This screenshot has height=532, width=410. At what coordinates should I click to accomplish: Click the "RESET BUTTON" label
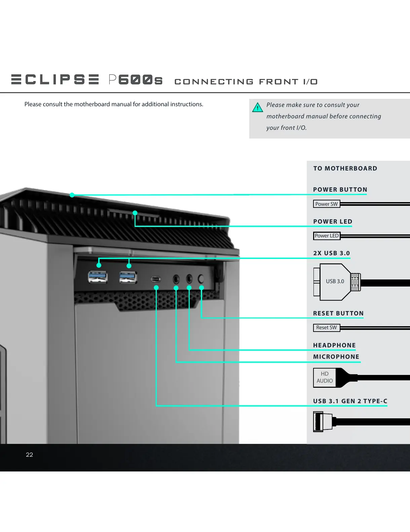[338, 313]
